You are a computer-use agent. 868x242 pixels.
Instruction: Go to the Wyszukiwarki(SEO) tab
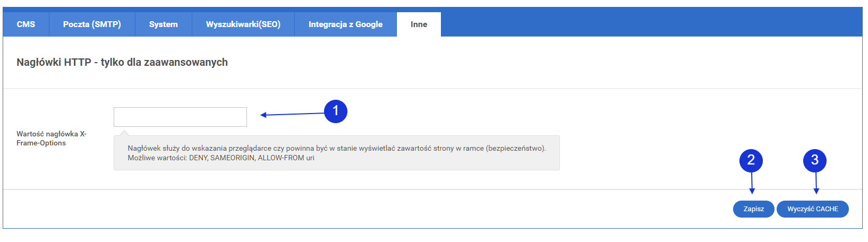click(x=243, y=24)
